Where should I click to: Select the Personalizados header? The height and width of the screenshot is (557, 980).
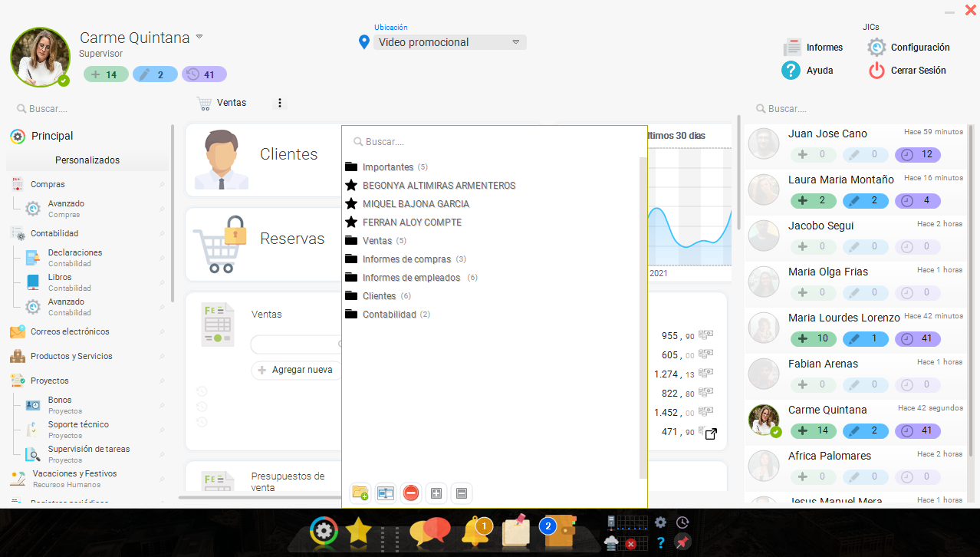coord(87,160)
